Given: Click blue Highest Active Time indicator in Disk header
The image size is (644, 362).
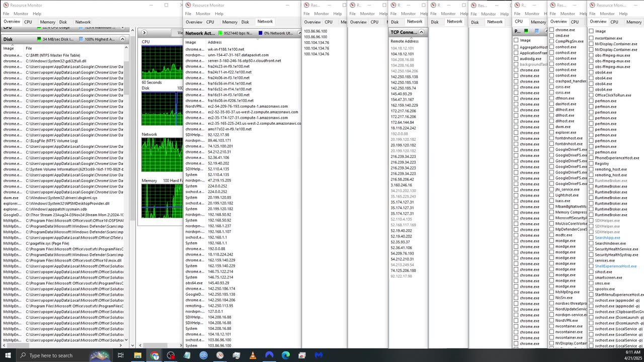Looking at the screenshot, I should 81,39.
